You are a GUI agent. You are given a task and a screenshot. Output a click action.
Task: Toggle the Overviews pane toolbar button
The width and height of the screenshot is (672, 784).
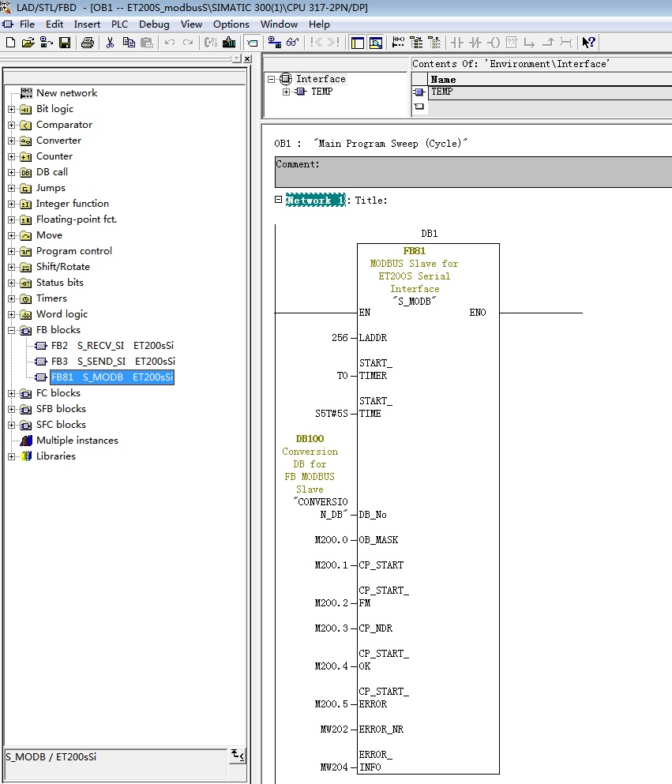(358, 43)
